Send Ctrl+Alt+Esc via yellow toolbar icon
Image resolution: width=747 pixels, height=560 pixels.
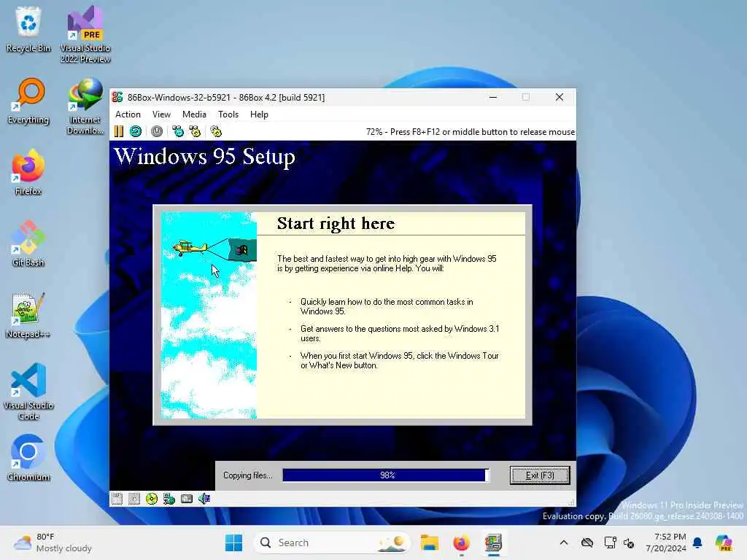coord(195,131)
